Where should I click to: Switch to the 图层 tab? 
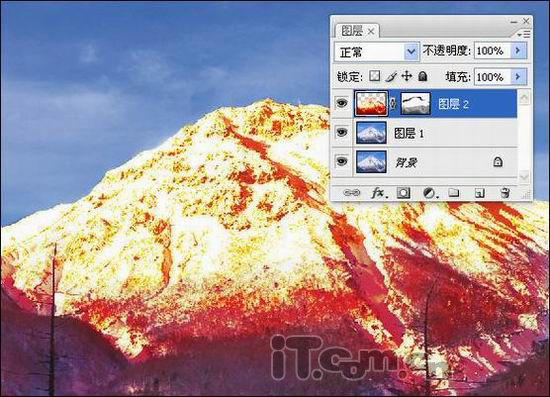point(352,31)
